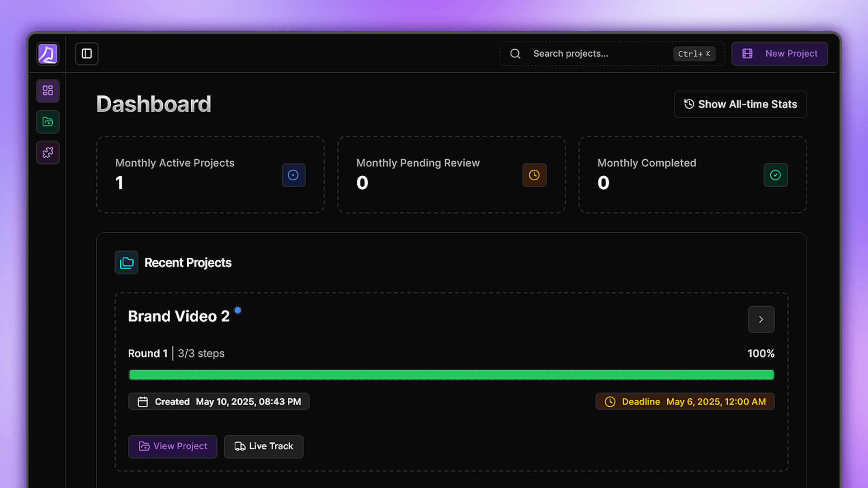Click the green Round 1 progress bar

(x=451, y=375)
